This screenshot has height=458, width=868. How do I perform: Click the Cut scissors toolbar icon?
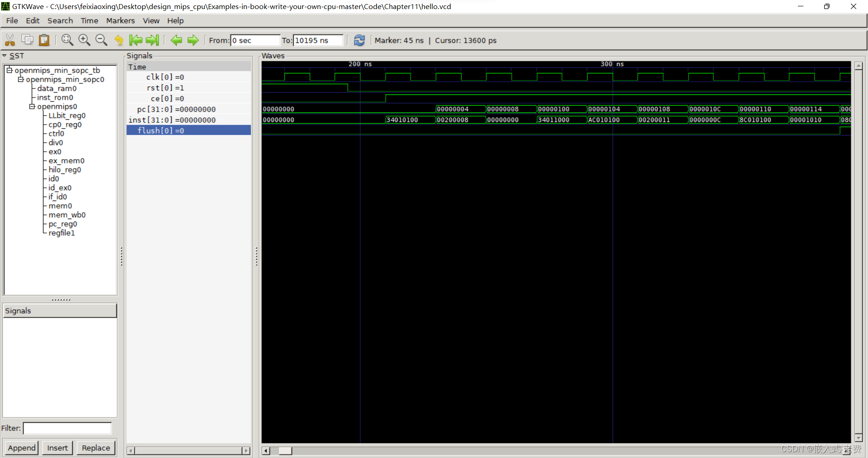[x=10, y=40]
